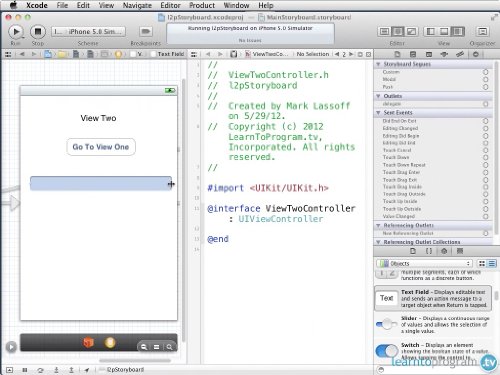Show the Size inspector tab
This screenshot has height=375, width=500.
(x=460, y=54)
